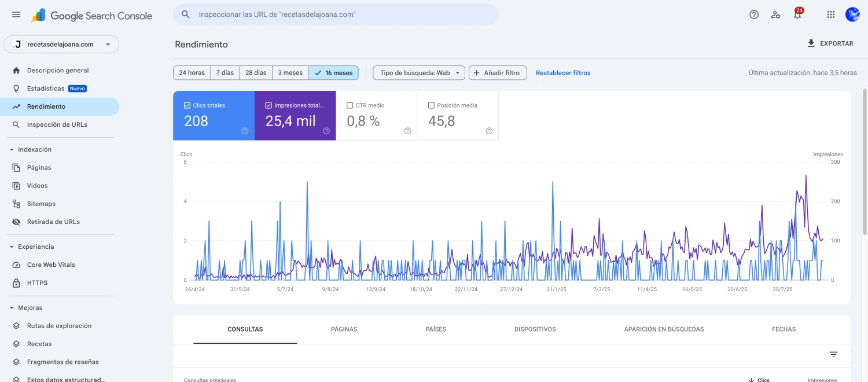Click the magnifier icon for Inspección de URLs

click(x=16, y=124)
